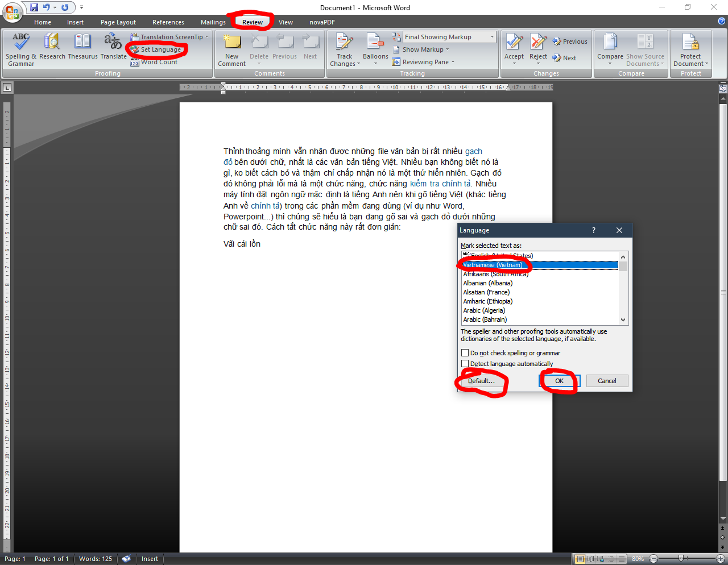
Task: Switch to the Page Layout tab
Action: (x=118, y=22)
